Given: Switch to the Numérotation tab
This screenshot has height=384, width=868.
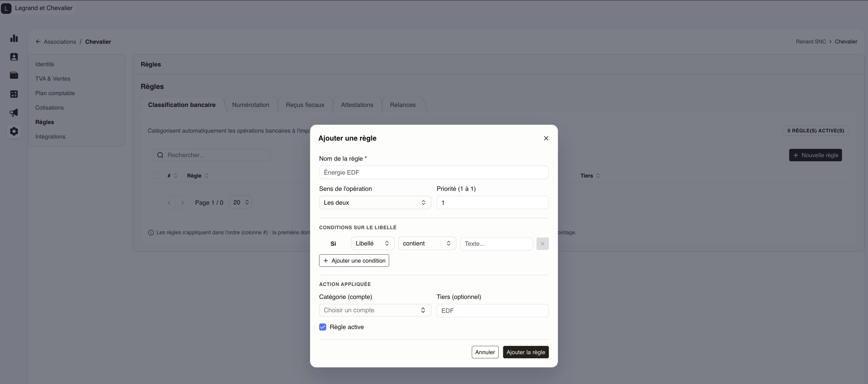Looking at the screenshot, I should 251,105.
